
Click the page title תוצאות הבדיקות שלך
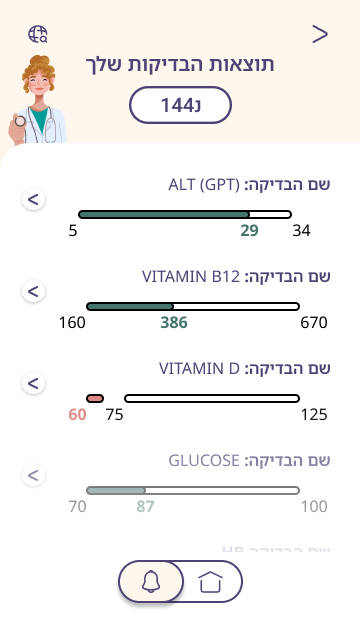pos(180,64)
